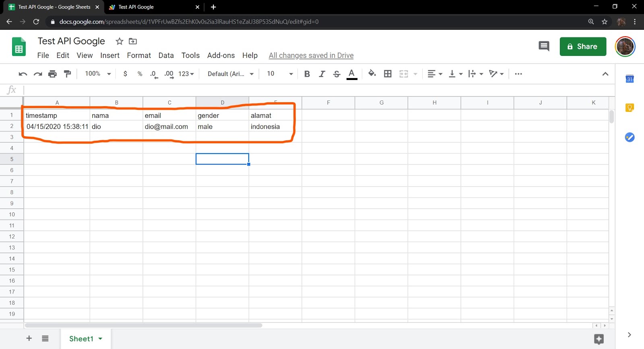The height and width of the screenshot is (349, 644).
Task: Select the Sheet1 tab
Action: click(x=86, y=339)
